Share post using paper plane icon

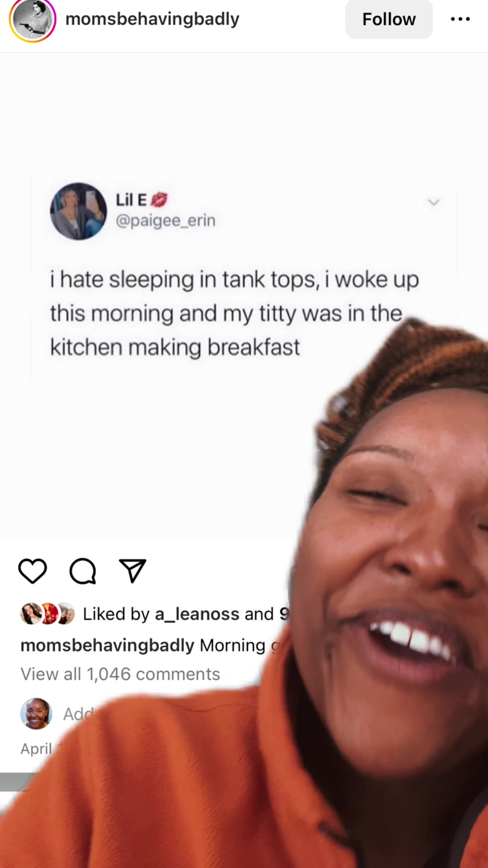tap(132, 571)
